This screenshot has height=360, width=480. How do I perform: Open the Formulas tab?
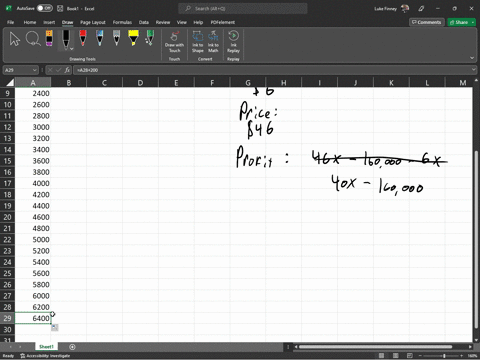(x=122, y=22)
